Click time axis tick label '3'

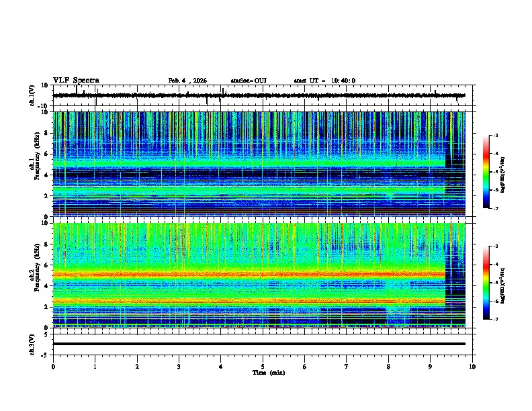(x=179, y=367)
